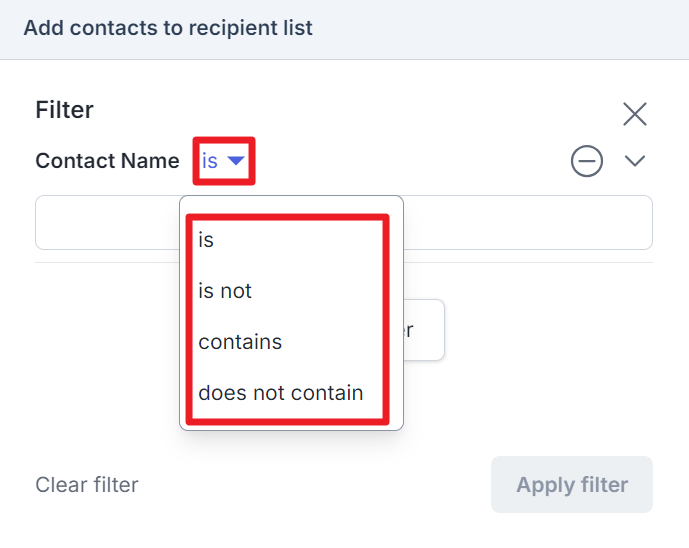Viewport: 689px width, 548px height.
Task: Click the button partly hidden behind the dropdown
Action: pyautogui.click(x=423, y=330)
